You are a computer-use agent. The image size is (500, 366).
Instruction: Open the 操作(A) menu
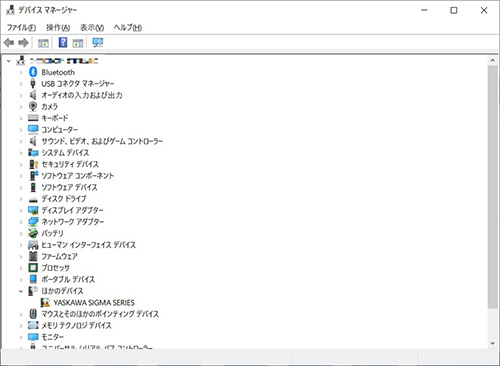tap(58, 27)
